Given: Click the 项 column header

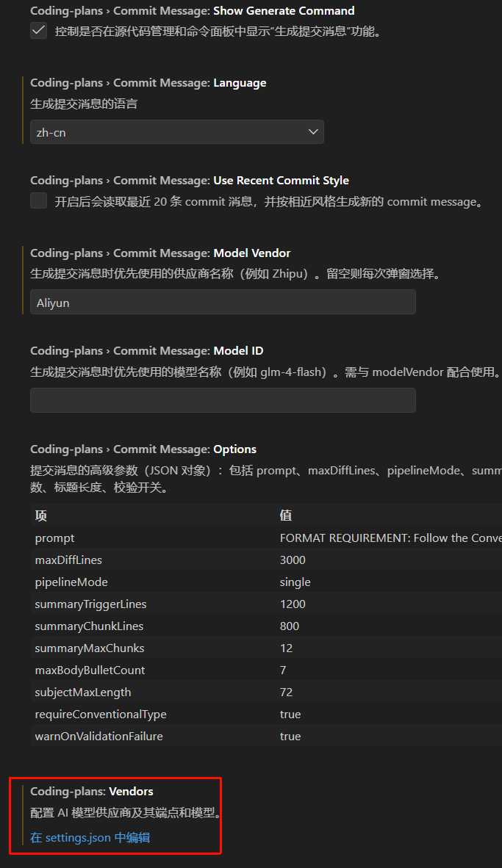Looking at the screenshot, I should [41, 516].
